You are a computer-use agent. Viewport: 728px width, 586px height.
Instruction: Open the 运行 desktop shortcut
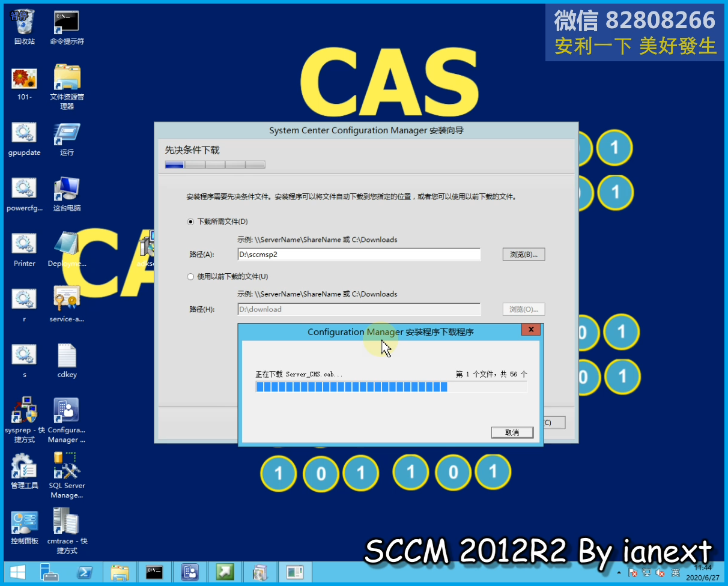click(x=67, y=139)
